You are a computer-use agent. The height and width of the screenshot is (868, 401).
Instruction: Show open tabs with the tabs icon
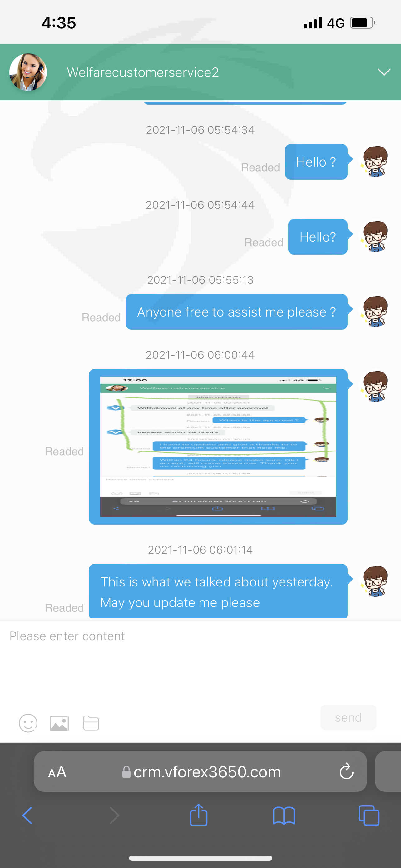pos(369,816)
